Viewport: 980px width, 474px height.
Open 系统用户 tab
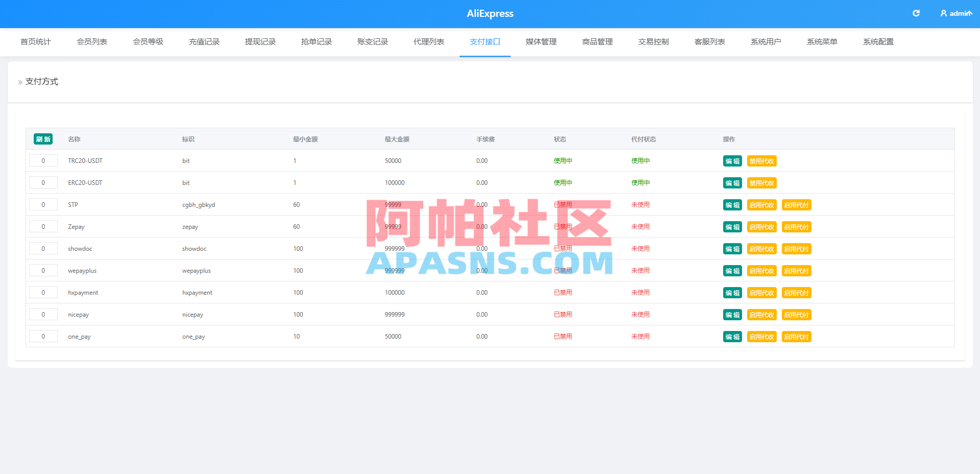[x=766, y=42]
